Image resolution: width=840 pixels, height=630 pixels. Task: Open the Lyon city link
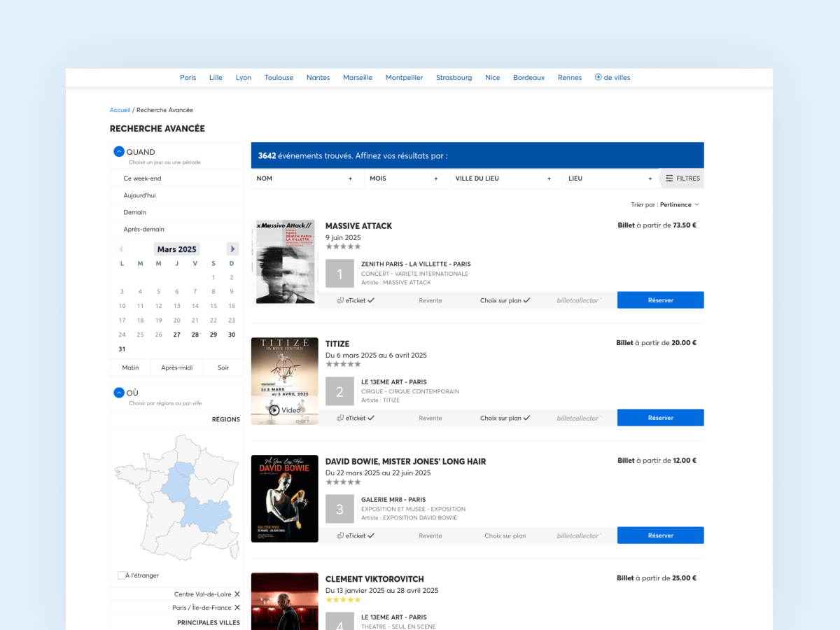pos(244,78)
